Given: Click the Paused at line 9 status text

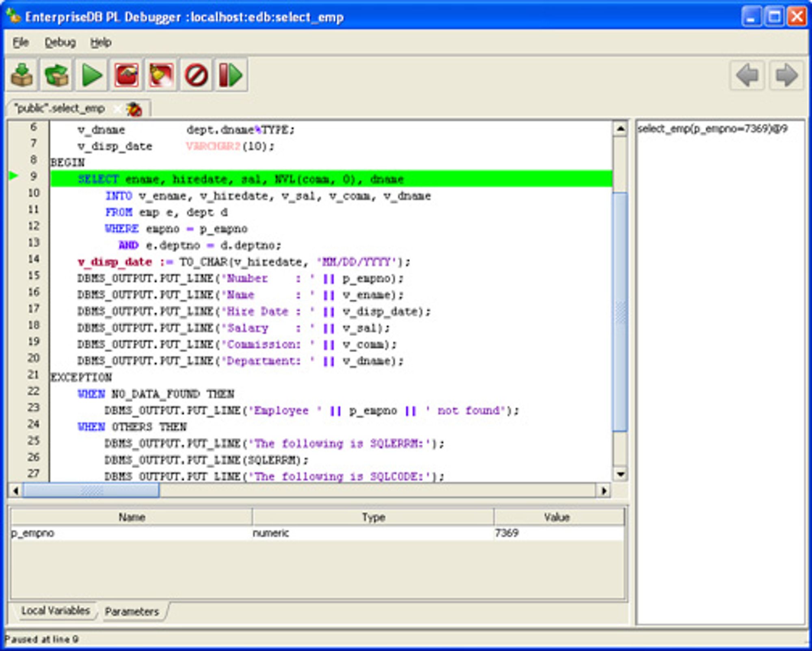Looking at the screenshot, I should click(41, 639).
